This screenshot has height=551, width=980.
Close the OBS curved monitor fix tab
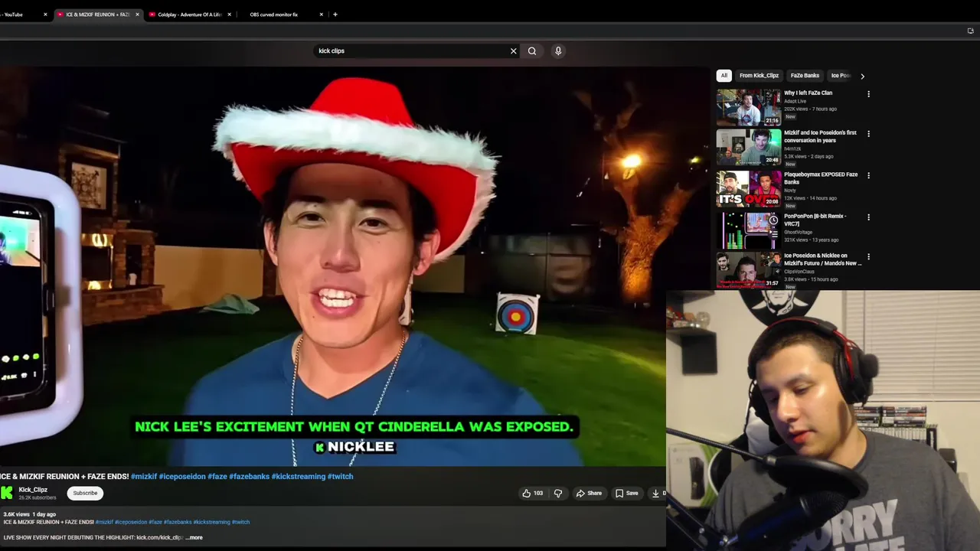322,15
